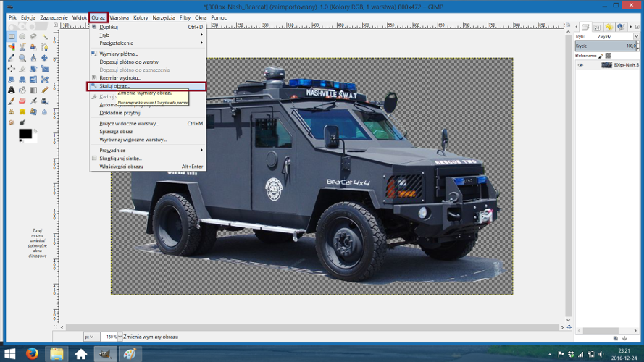Select the Bucket Fill tool

[x=22, y=90]
